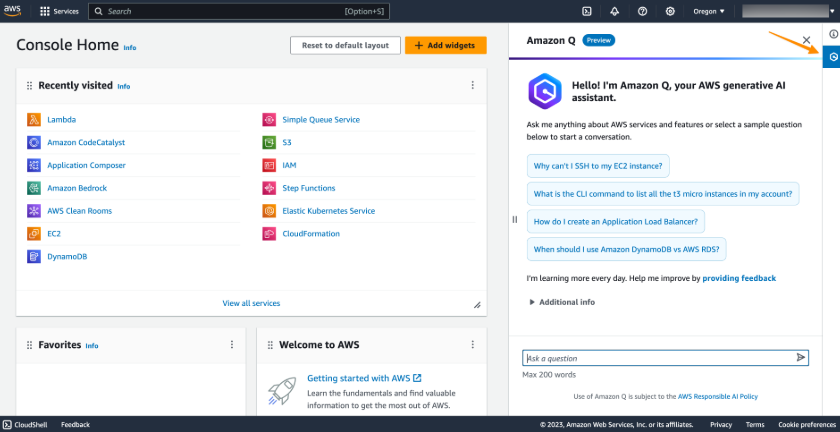The width and height of the screenshot is (840, 432).
Task: Open Step Functions
Action: click(x=309, y=188)
